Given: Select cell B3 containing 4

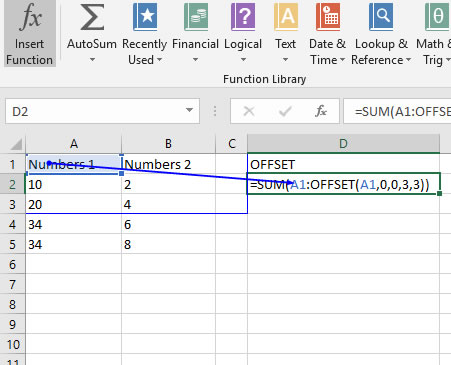Looking at the screenshot, I should click(x=168, y=204).
